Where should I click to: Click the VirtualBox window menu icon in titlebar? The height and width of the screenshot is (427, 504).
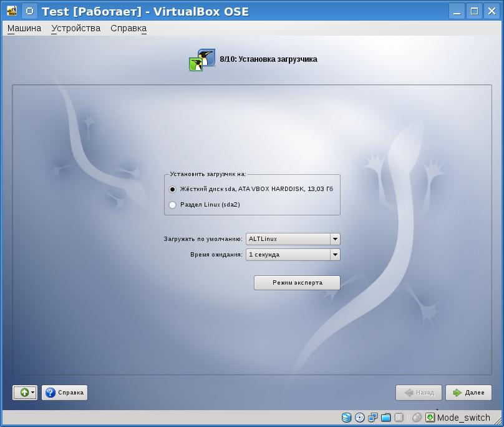11,11
